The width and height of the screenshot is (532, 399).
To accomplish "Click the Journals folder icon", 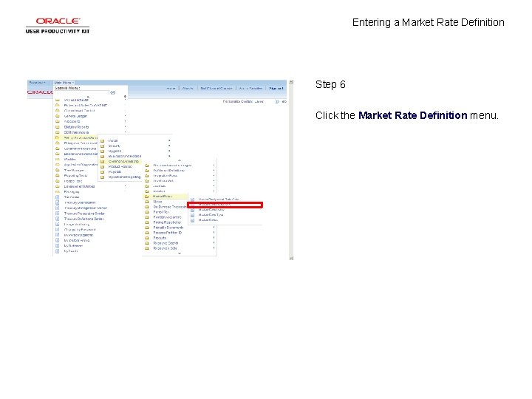I will point(147,186).
